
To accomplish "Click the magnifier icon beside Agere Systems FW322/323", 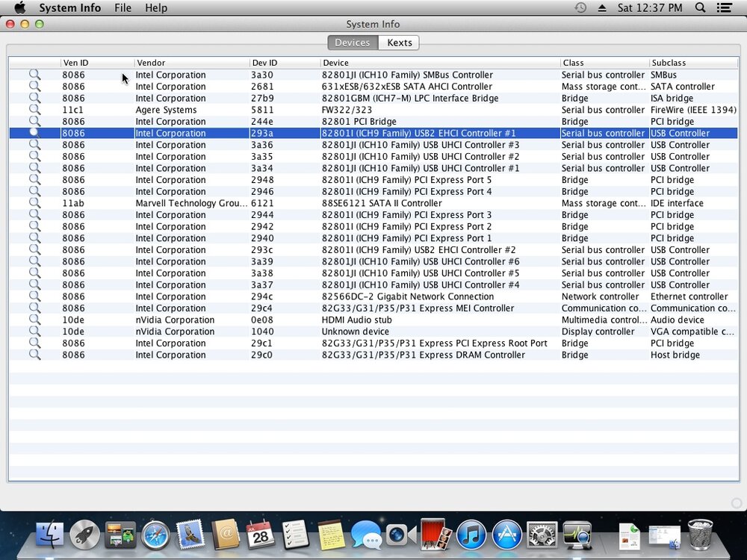I will (x=34, y=110).
